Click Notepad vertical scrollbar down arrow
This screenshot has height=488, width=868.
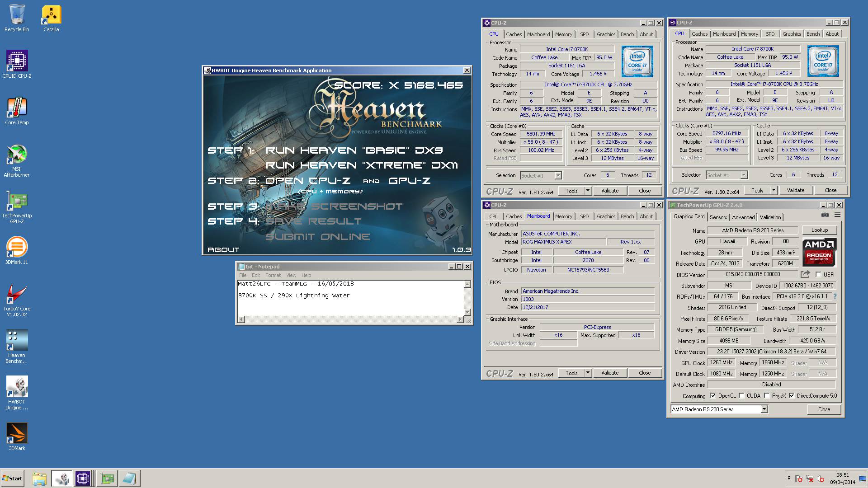pos(467,312)
